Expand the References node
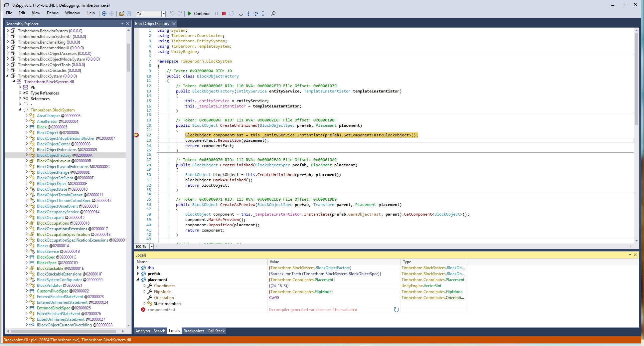 pos(20,98)
